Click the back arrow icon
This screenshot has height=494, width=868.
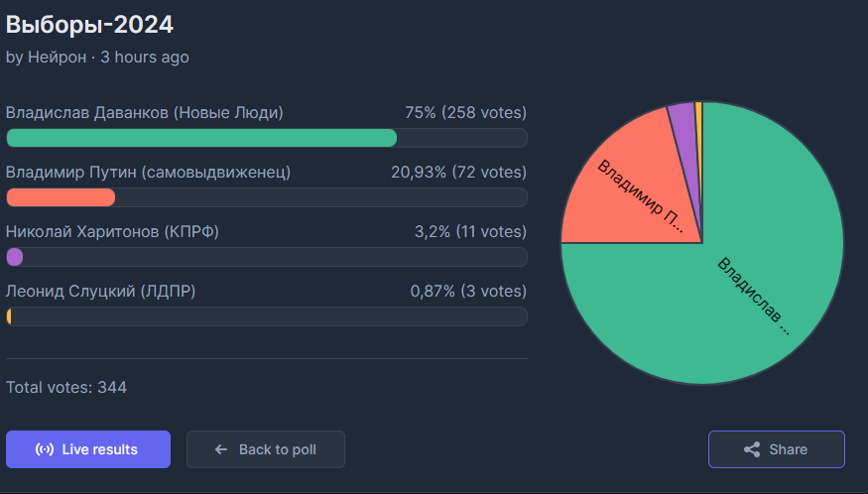[221, 449]
